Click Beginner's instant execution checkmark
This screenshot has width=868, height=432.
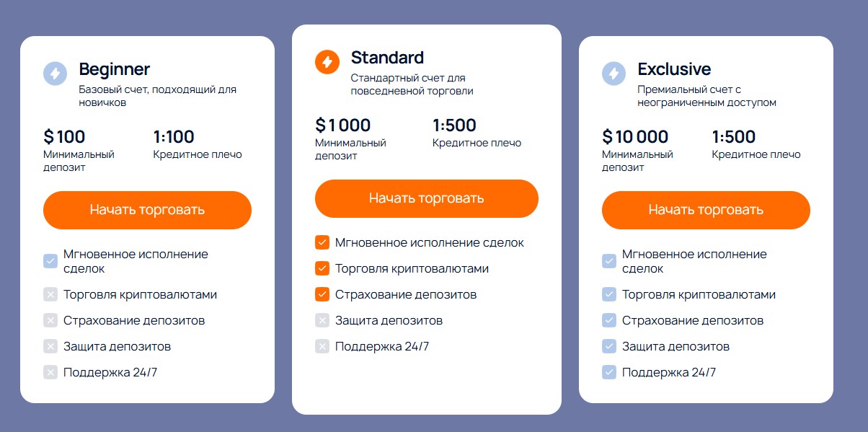click(x=50, y=261)
